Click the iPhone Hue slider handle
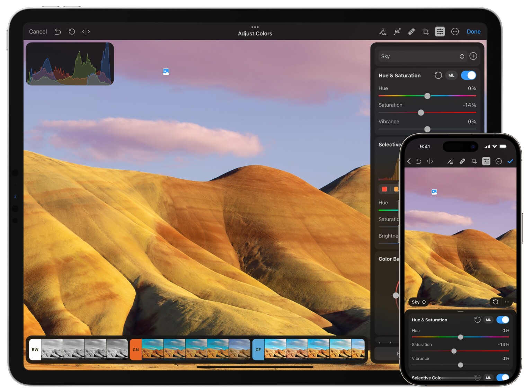Image resolution: width=532 pixels, height=392 pixels. 460,337
